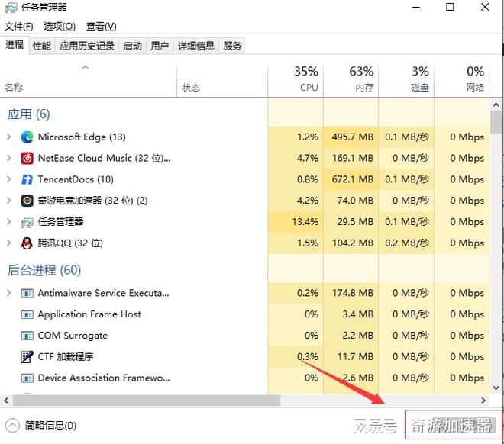Image resolution: width=504 pixels, height=444 pixels.
Task: Click the COM Surrogate process icon
Action: coord(27,336)
